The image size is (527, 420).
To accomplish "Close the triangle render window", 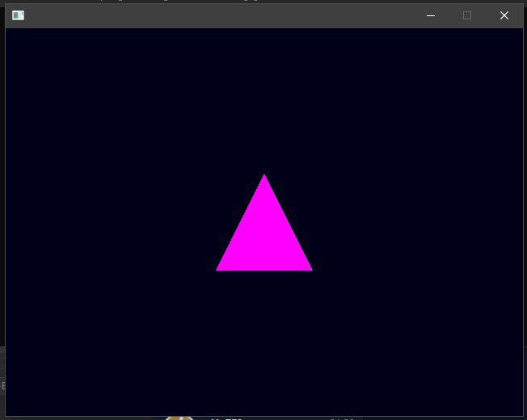I will tap(504, 15).
